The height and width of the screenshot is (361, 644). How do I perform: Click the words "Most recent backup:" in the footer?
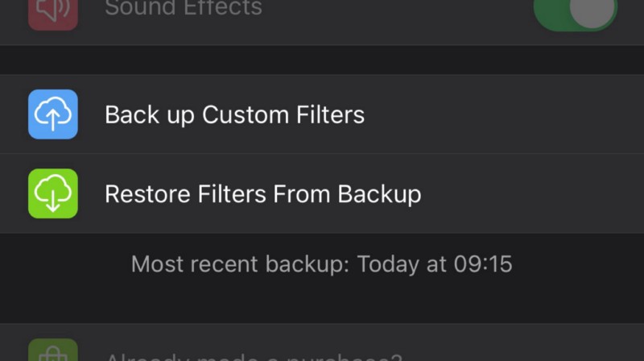[241, 263]
